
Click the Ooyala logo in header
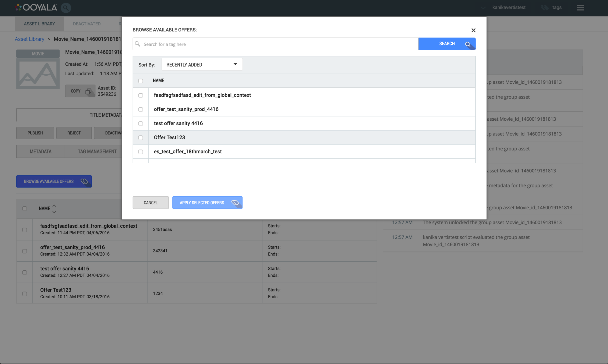(36, 7)
